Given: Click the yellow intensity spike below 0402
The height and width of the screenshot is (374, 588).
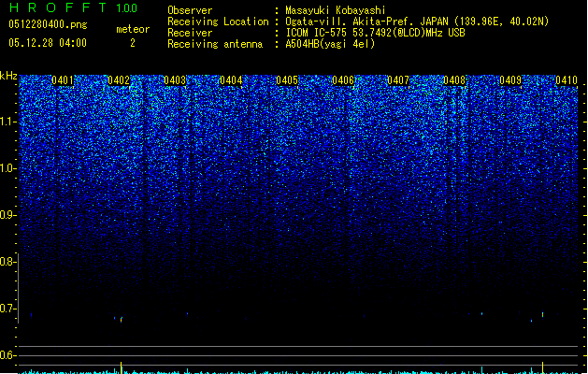Looking at the screenshot, I should (x=121, y=367).
